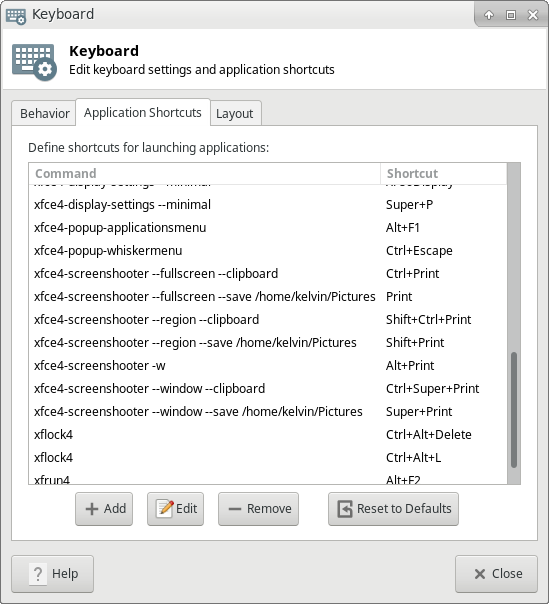Switch to the Behavior tab
Image resolution: width=549 pixels, height=604 pixels.
(x=44, y=113)
